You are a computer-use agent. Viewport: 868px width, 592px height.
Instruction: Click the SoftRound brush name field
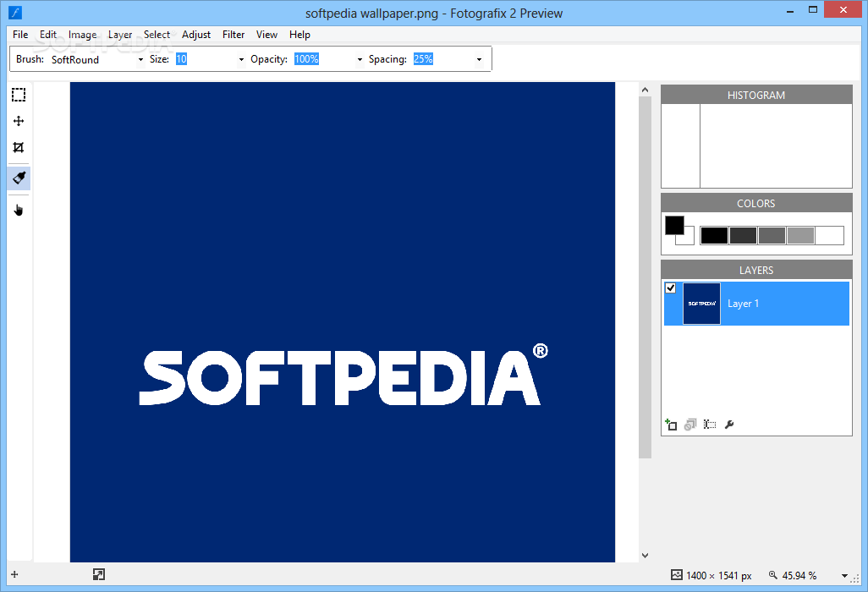92,59
